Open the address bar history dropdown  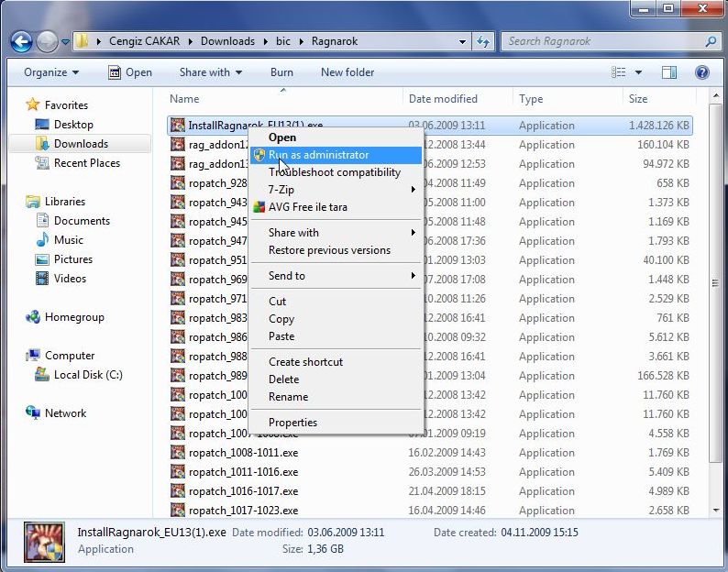click(462, 42)
